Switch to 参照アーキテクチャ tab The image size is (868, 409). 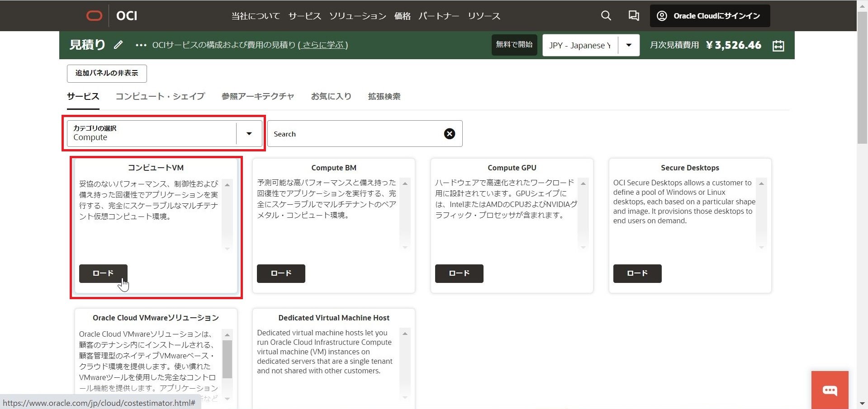coord(257,96)
